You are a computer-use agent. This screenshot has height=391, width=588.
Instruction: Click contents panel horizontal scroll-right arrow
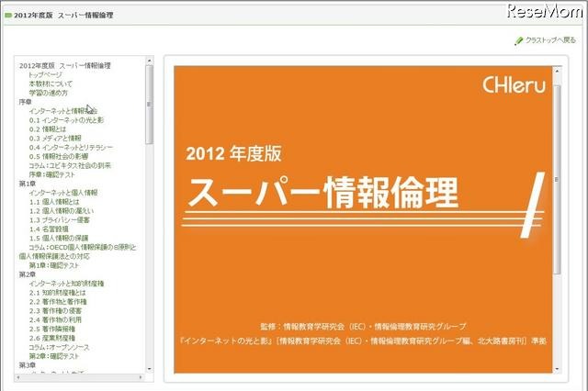point(141,377)
